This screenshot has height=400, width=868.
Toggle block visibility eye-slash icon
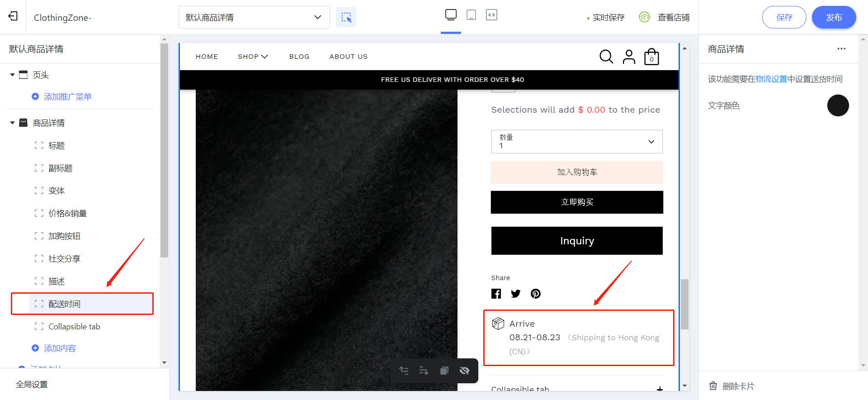pos(464,371)
